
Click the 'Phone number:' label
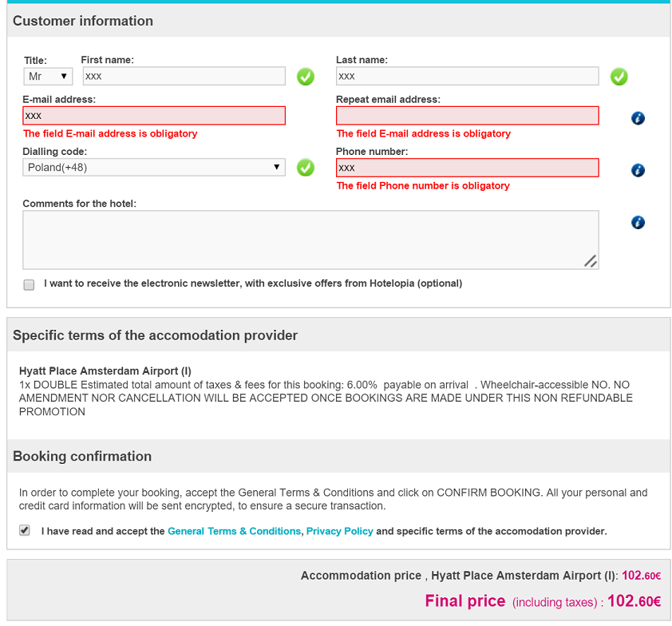(x=372, y=152)
